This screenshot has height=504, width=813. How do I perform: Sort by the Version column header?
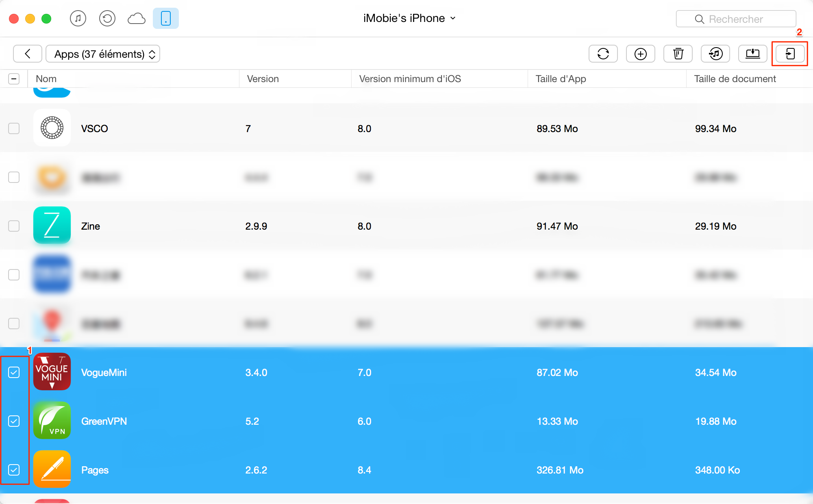263,79
